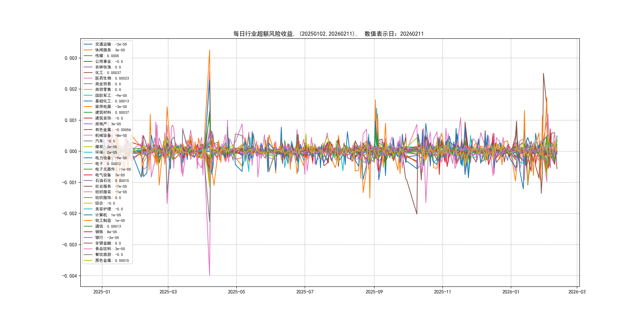
Task: Click the 交通运输 legend line swatch
Action: [88, 44]
